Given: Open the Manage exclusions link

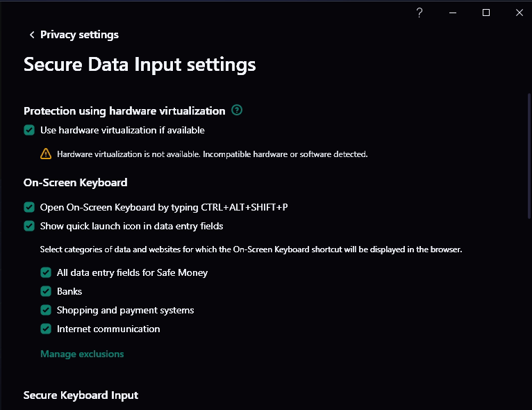Looking at the screenshot, I should point(82,354).
